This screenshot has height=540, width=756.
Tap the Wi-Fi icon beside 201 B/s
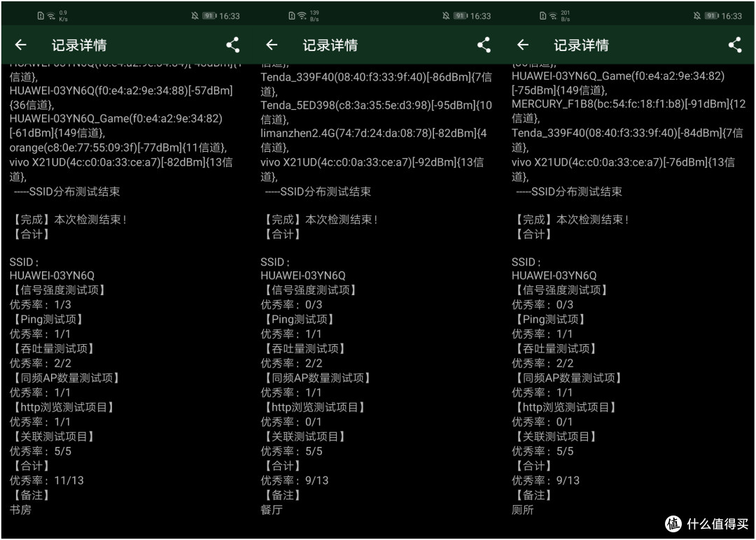pos(554,16)
